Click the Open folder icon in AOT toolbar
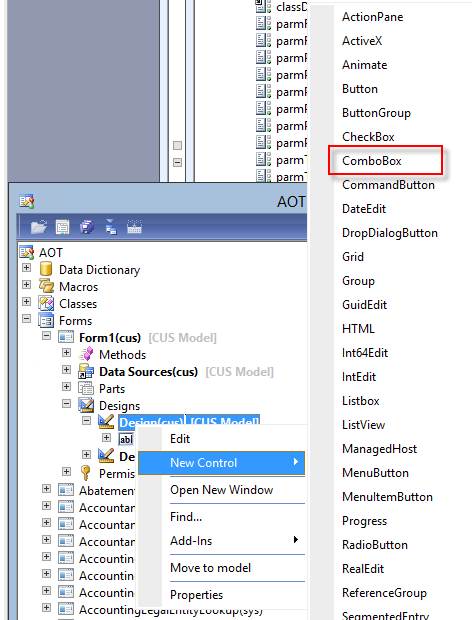Image resolution: width=472 pixels, height=620 pixels. click(39, 227)
